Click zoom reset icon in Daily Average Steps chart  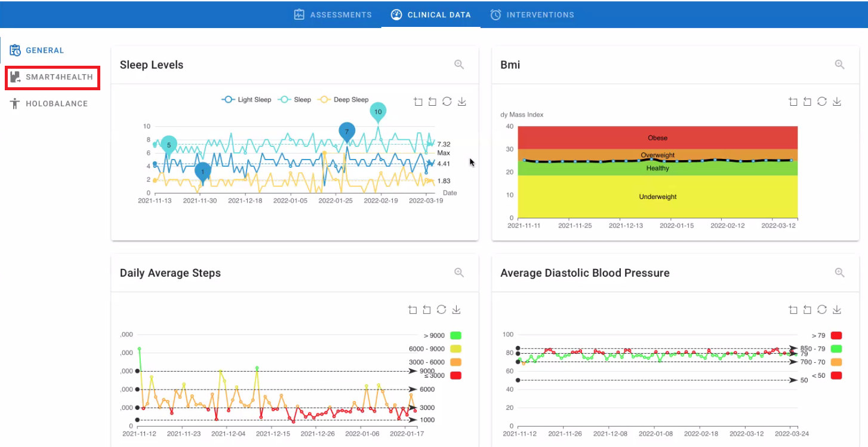coord(427,310)
